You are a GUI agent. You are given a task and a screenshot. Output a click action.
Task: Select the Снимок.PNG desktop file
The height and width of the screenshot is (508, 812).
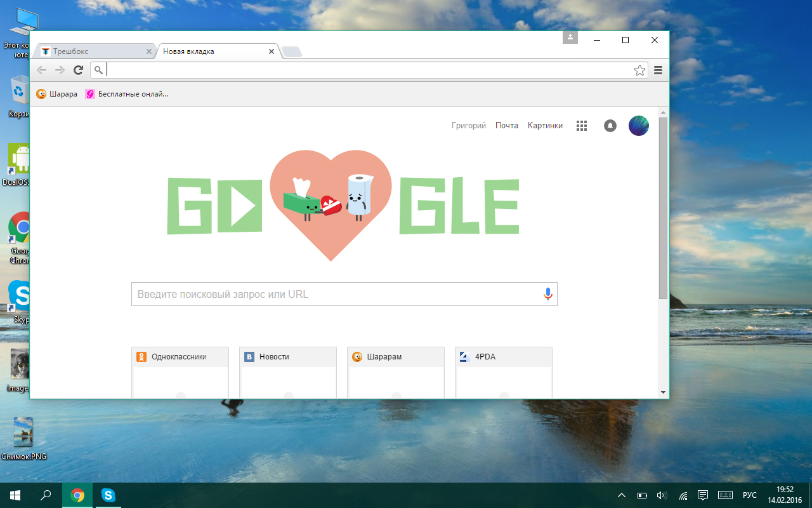tap(23, 439)
